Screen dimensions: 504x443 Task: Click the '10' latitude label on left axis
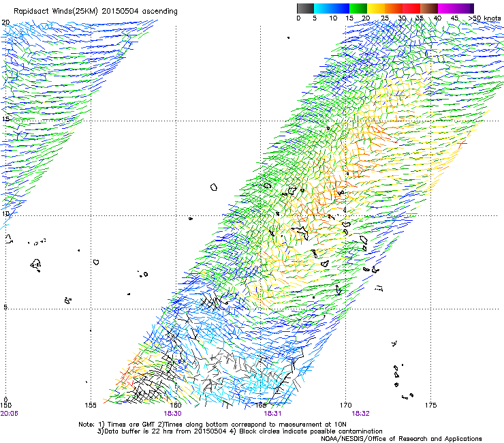[x=5, y=213]
